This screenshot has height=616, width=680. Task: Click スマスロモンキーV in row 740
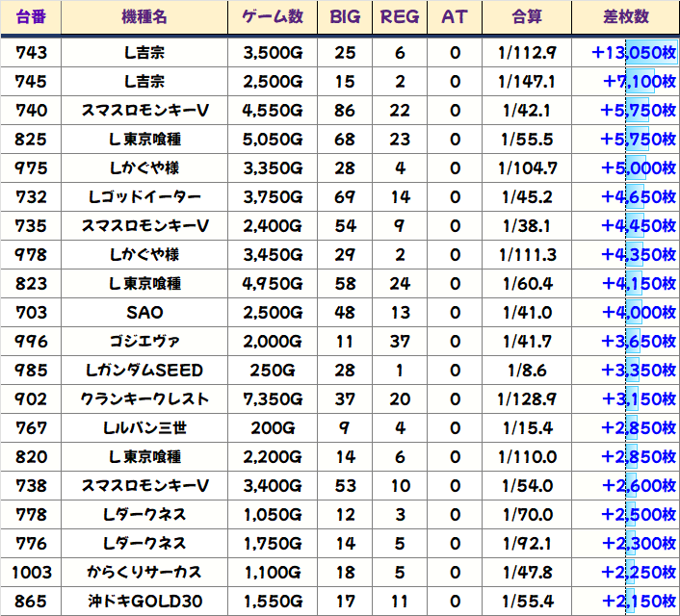144,111
